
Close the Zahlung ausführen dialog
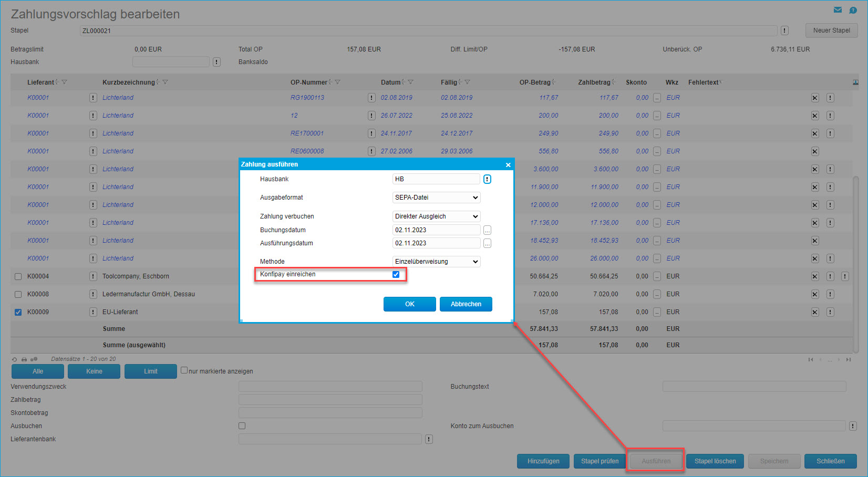click(x=508, y=165)
